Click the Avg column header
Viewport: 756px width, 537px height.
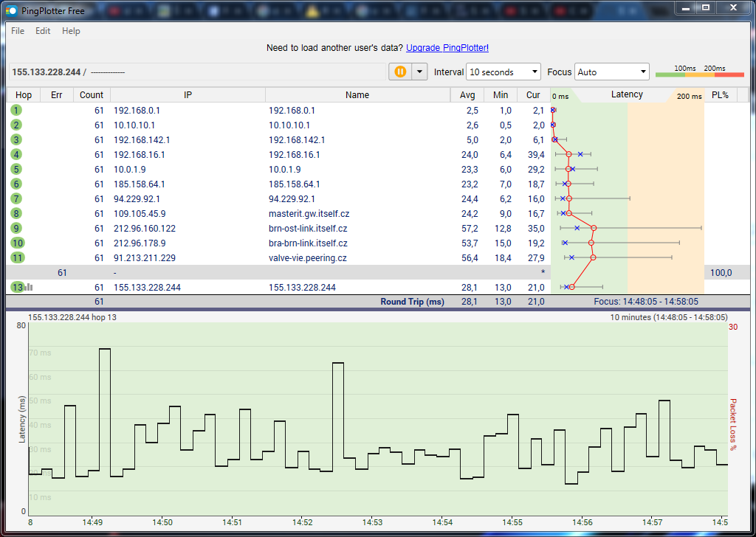(467, 95)
